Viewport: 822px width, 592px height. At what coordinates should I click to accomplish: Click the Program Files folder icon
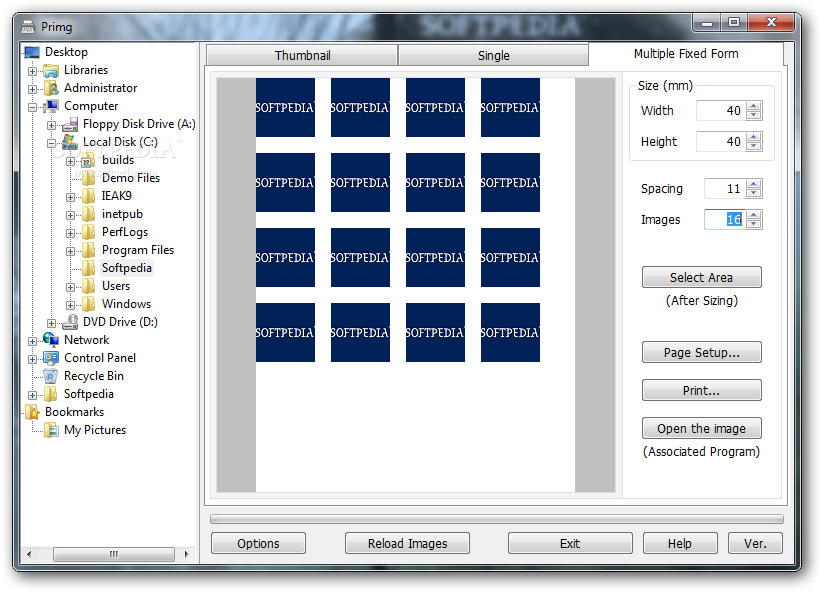89,250
